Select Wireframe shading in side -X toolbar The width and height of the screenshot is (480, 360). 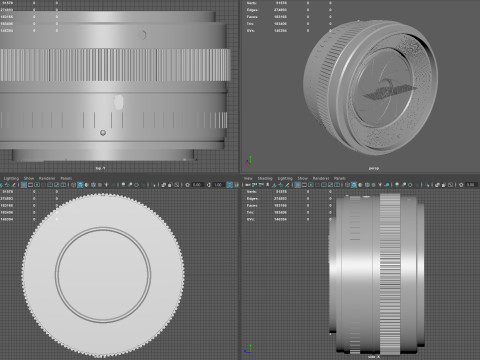[x=347, y=184]
